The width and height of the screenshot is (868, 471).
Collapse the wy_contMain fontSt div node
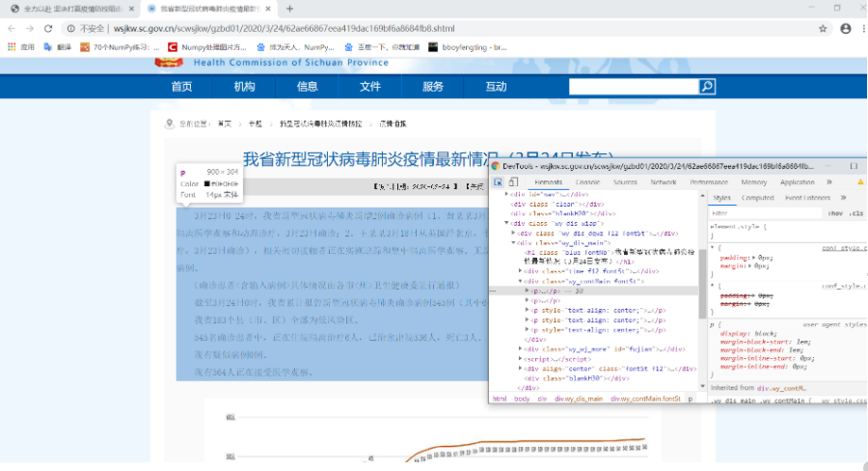(x=520, y=281)
